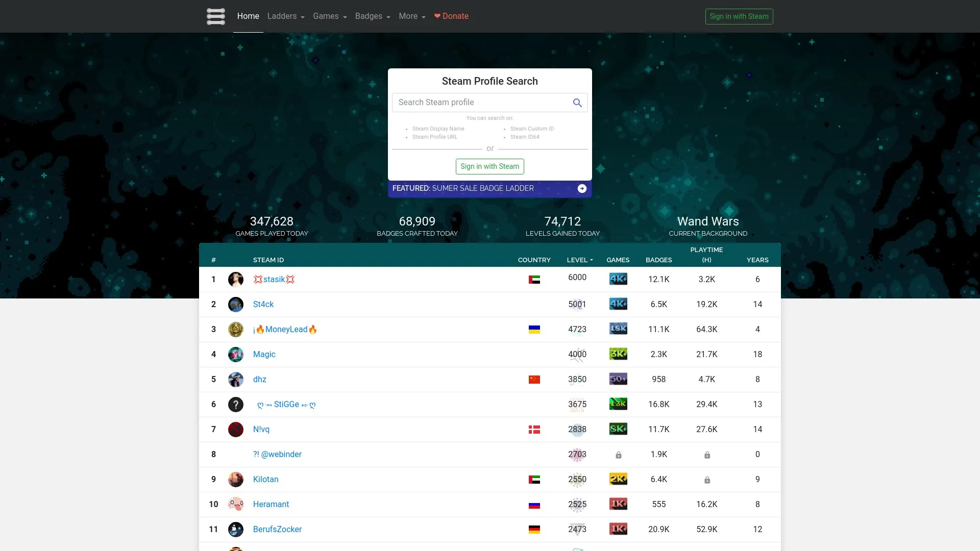This screenshot has width=980, height=551.
Task: Open the More menu in the navbar
Action: coord(411,16)
